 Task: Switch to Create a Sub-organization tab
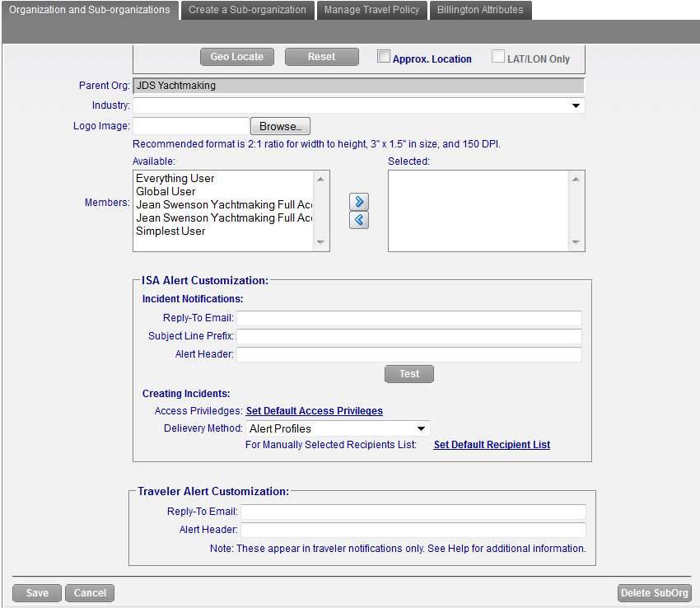click(x=247, y=10)
